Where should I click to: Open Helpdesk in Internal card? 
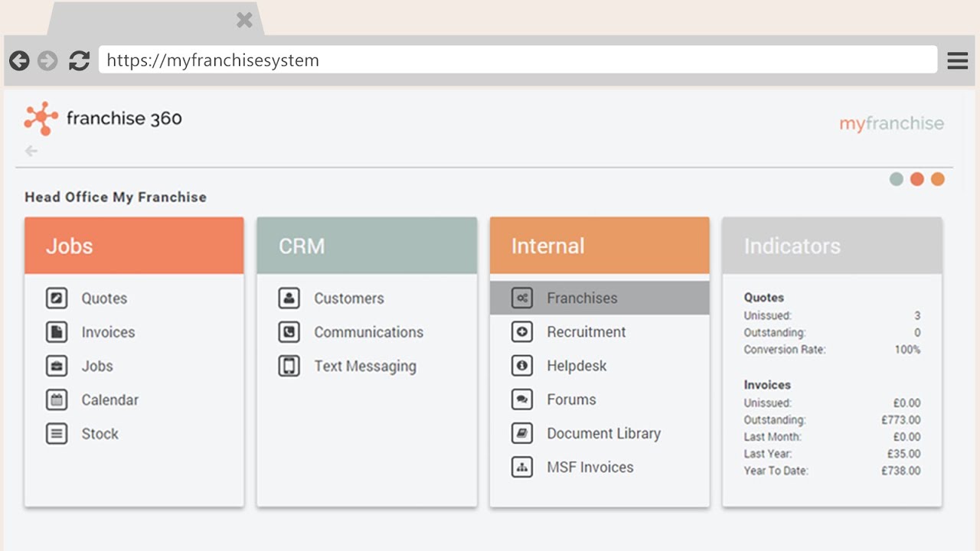coord(577,366)
